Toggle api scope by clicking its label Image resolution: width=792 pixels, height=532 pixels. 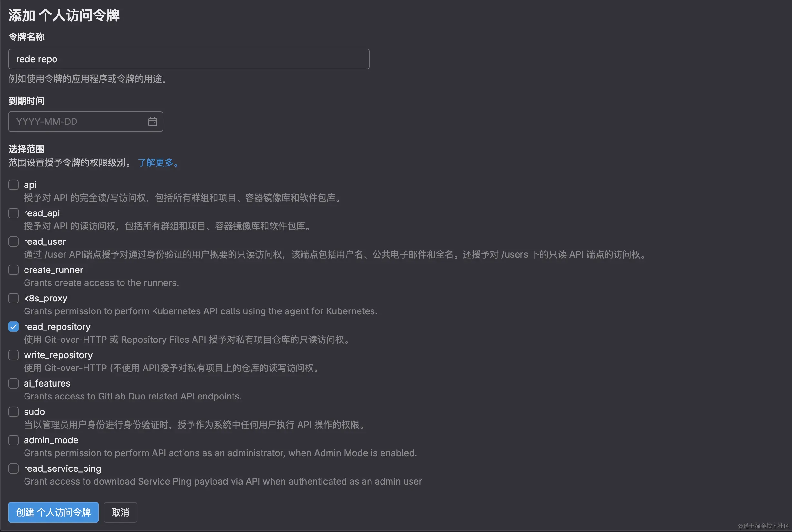pos(30,184)
